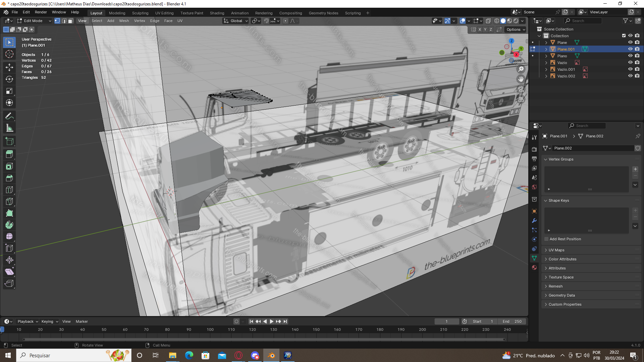Expand the UV Maps panel
Screen dimensions: 644x362
[x=556, y=250]
